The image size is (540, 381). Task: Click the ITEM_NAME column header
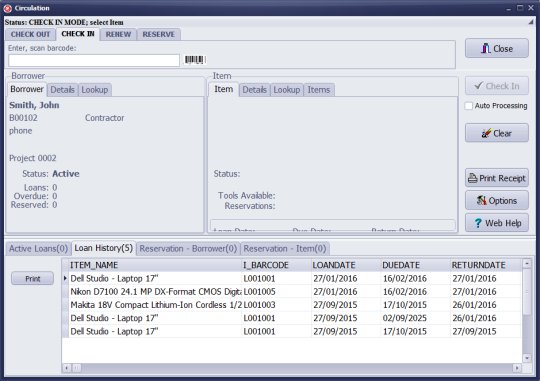click(x=155, y=265)
